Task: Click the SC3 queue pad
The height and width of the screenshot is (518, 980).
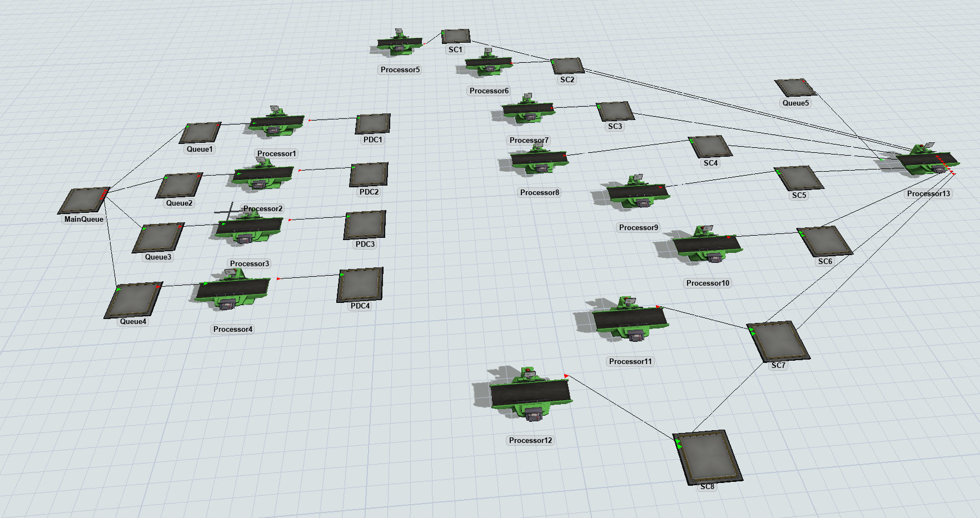Action: [615, 111]
